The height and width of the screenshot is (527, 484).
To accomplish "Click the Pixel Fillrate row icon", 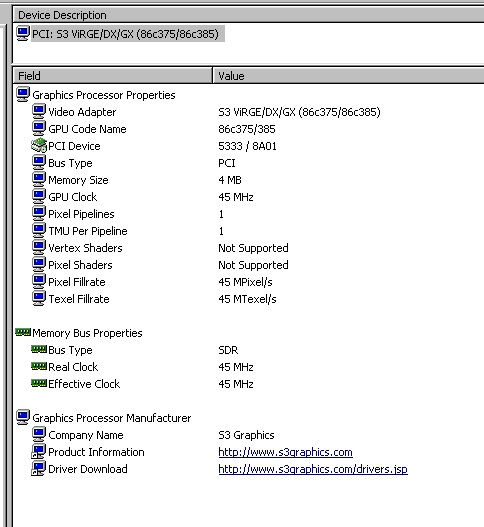I will [39, 281].
